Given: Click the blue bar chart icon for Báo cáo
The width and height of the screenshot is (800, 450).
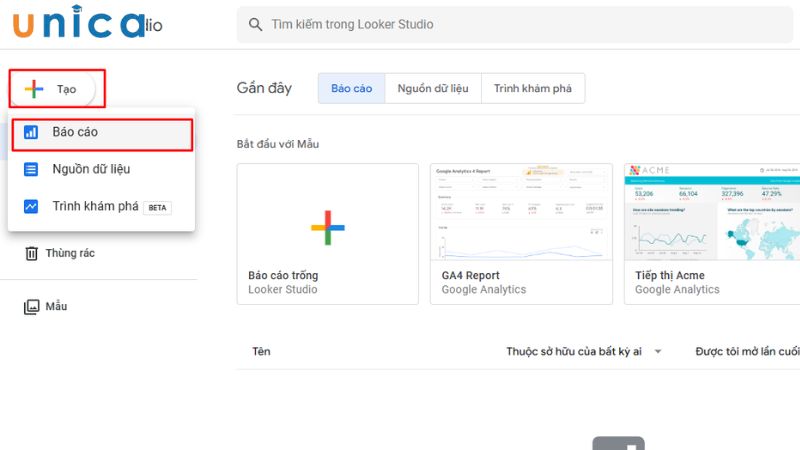Looking at the screenshot, I should 31,133.
